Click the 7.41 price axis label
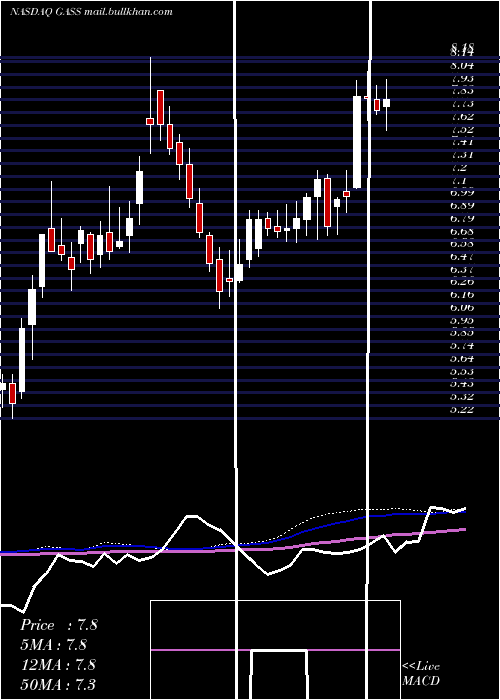Screen dimensions: 500x700 tap(462, 142)
